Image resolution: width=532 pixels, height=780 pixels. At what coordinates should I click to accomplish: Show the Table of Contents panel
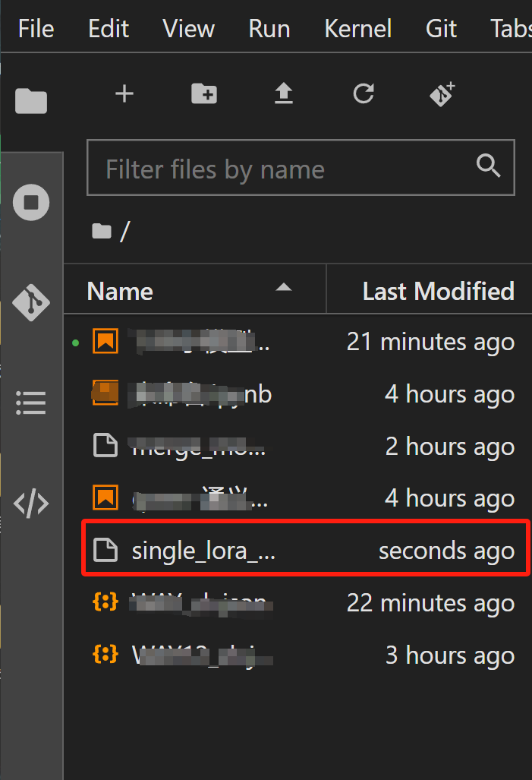pyautogui.click(x=31, y=403)
